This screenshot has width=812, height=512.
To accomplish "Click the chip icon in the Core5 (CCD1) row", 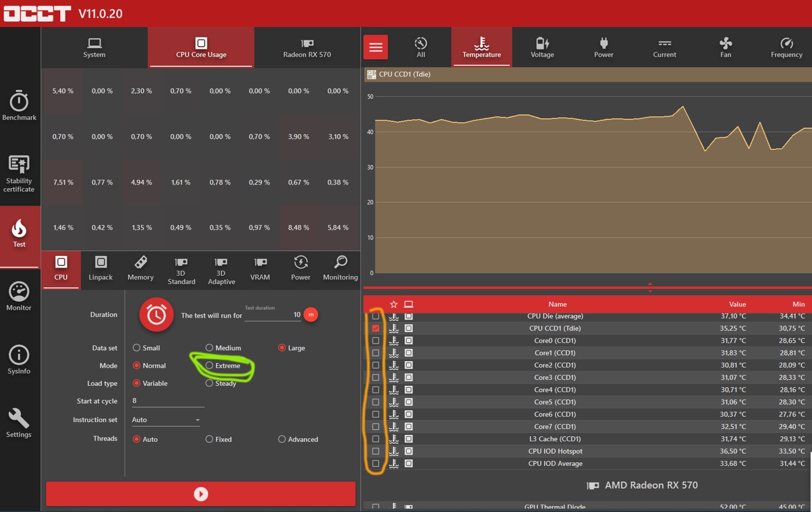I will 408,402.
